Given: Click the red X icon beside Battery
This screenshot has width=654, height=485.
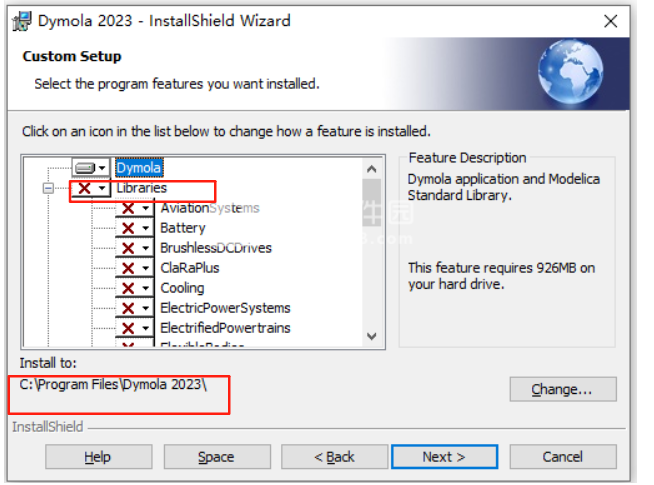Looking at the screenshot, I should click(128, 228).
